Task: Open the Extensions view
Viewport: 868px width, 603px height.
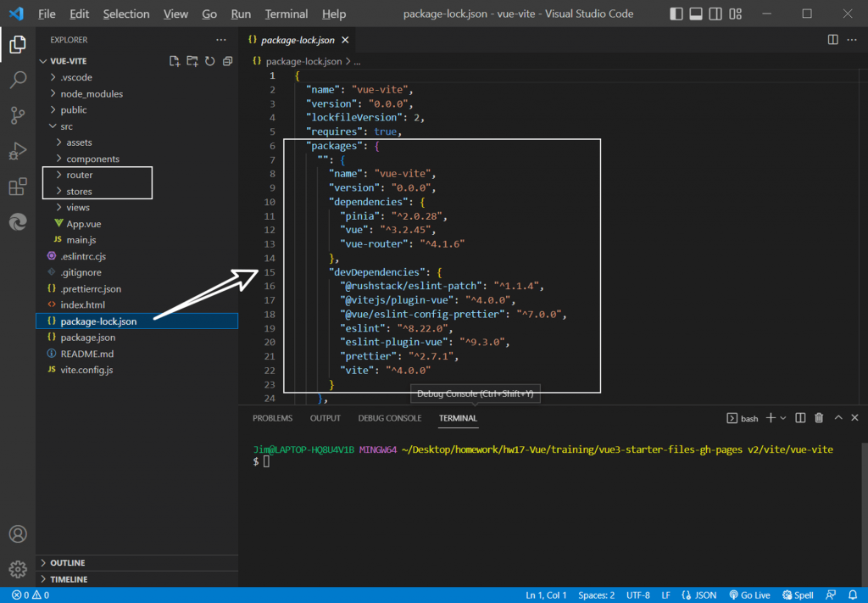Action: coord(18,187)
